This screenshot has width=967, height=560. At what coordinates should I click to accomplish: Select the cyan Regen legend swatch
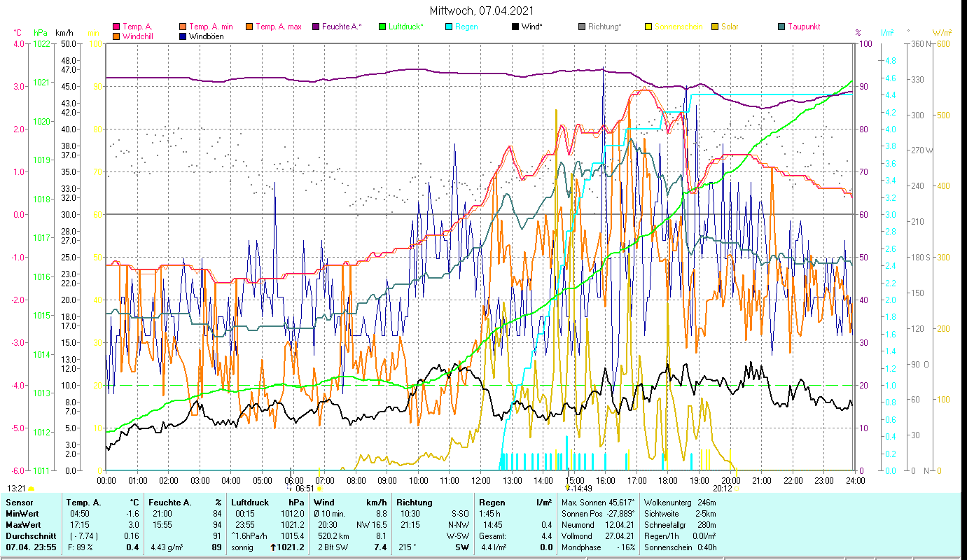click(449, 27)
